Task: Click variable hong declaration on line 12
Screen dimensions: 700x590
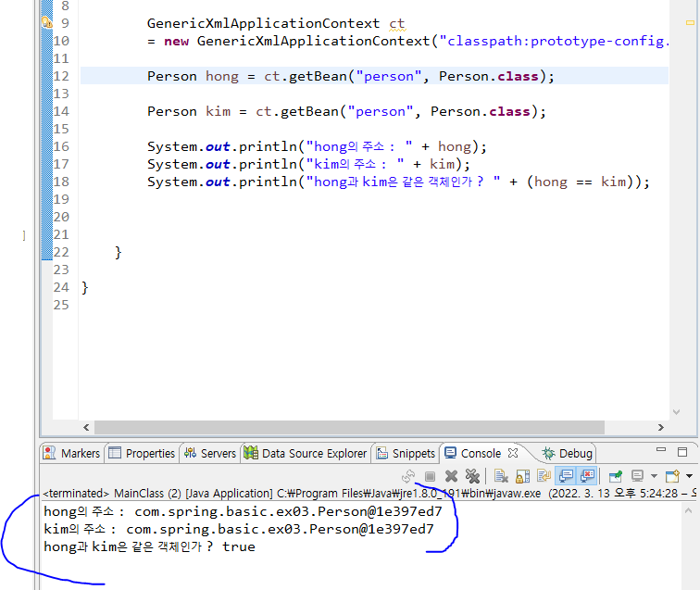Action: pos(222,76)
